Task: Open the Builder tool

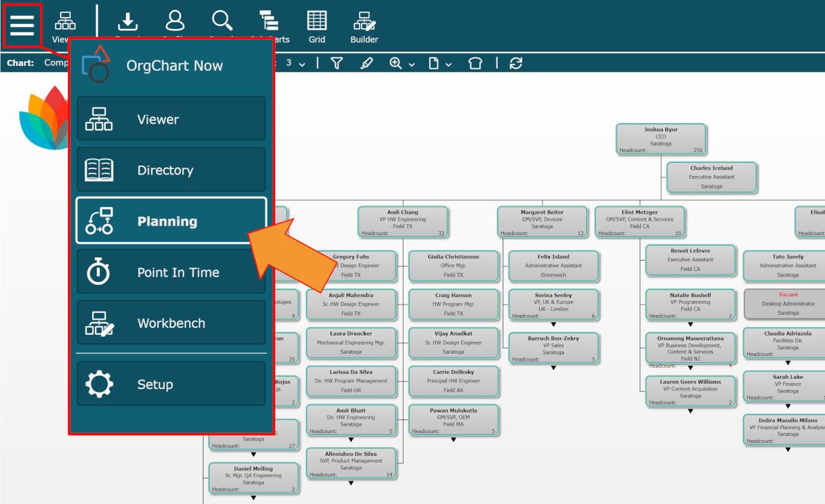Action: coord(364,26)
